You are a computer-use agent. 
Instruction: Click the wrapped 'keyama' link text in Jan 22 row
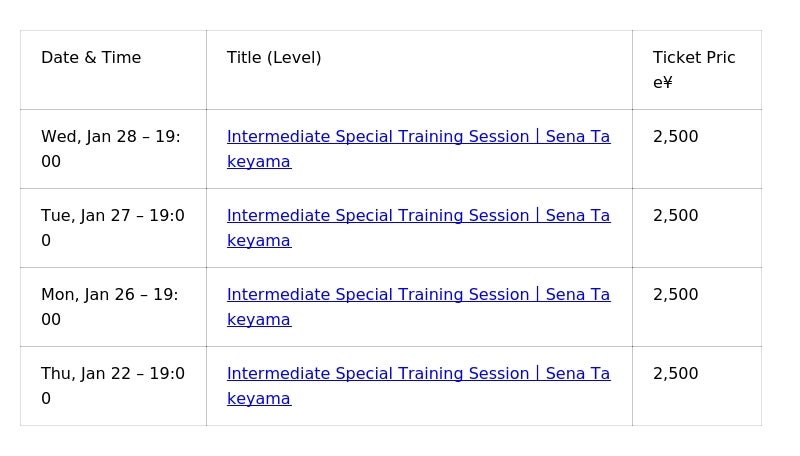coord(259,399)
